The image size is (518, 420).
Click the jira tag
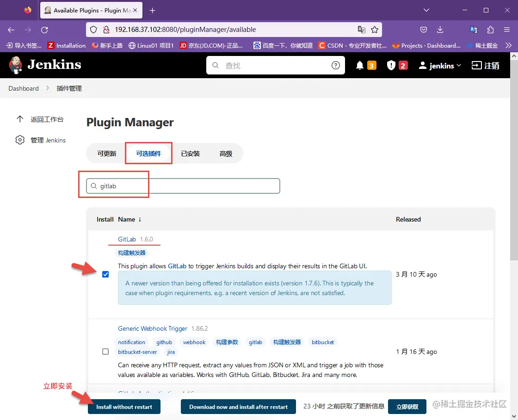pos(171,352)
